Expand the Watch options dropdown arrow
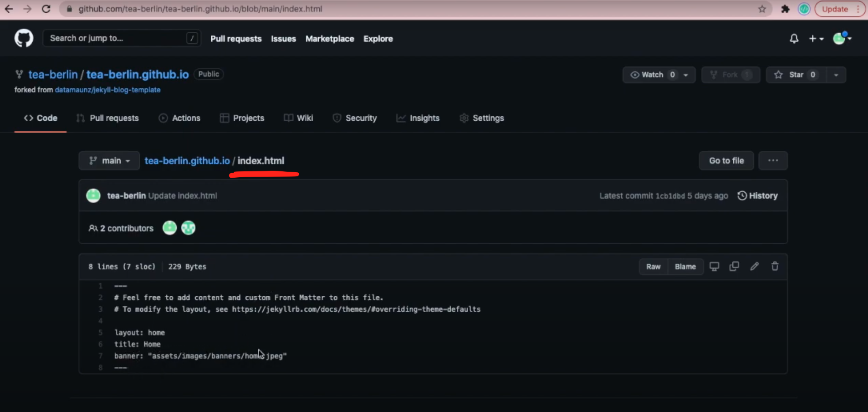This screenshot has width=868, height=412. [686, 75]
